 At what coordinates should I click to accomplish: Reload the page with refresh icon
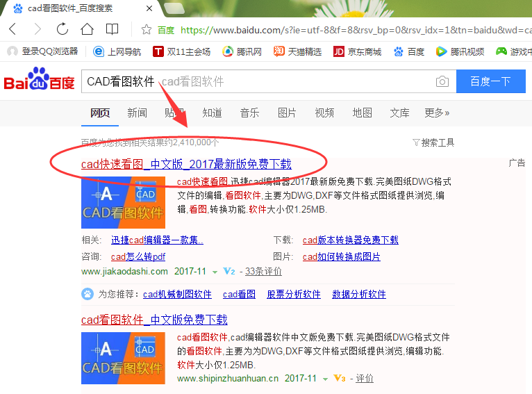pyautogui.click(x=63, y=29)
